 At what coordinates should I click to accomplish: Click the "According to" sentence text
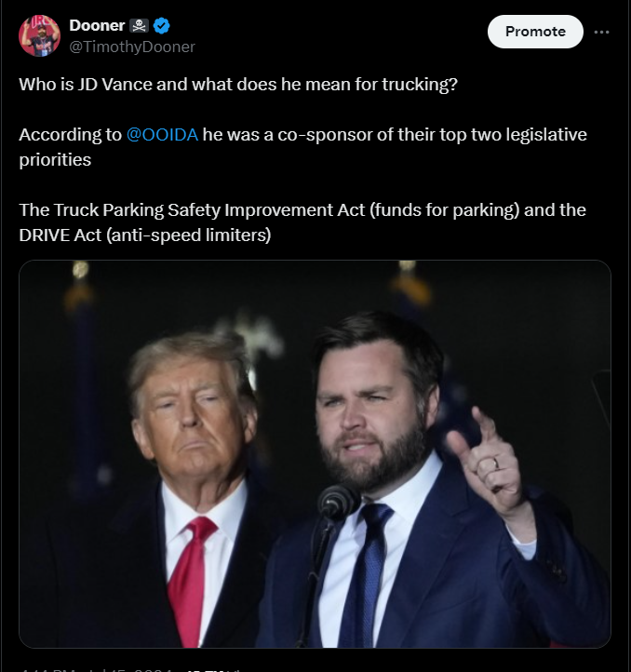(302, 147)
